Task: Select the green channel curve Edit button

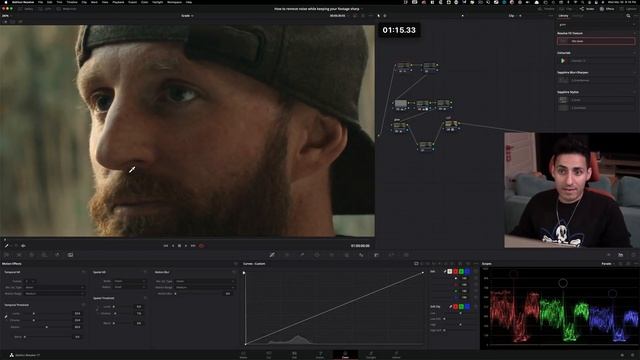Action: pos(461,271)
